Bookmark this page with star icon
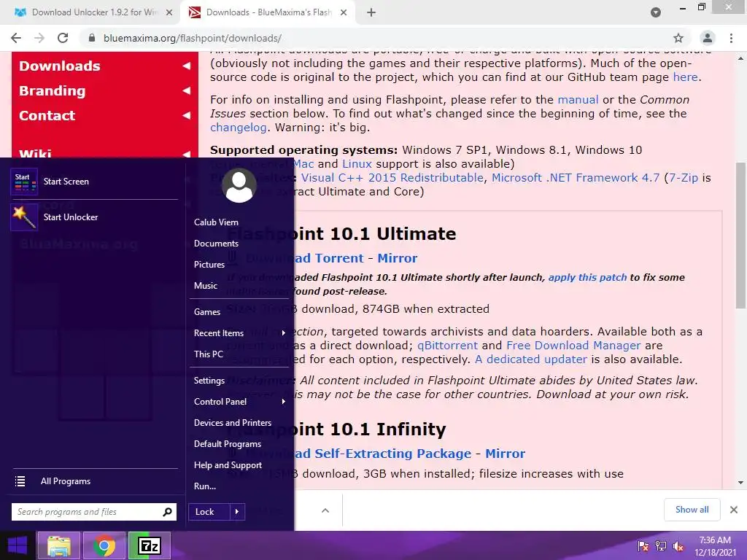 [x=678, y=38]
